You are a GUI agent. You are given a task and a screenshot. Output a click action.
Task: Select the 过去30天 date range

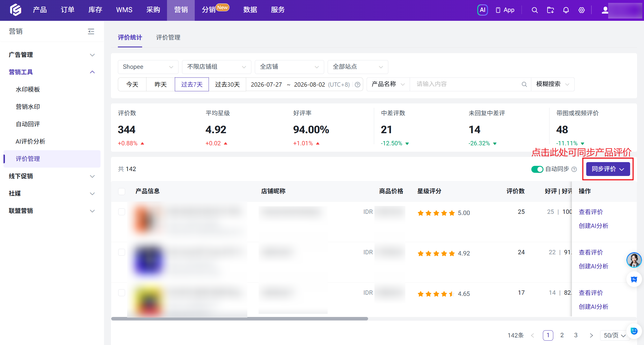[x=227, y=84]
